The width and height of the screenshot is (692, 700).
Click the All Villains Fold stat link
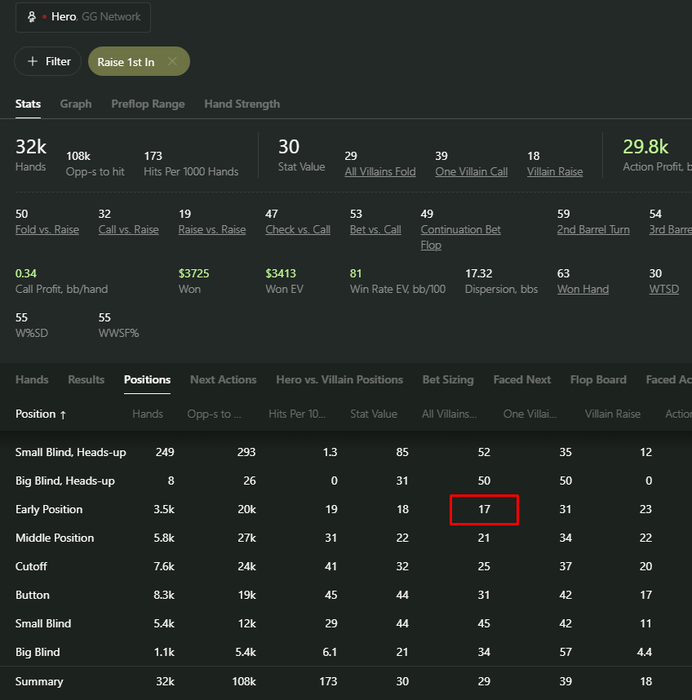(380, 172)
